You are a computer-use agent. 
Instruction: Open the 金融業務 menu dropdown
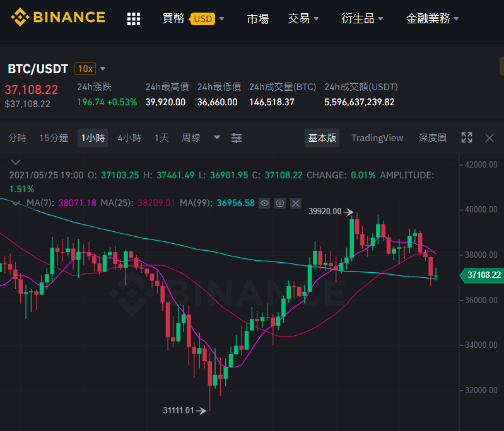[432, 19]
